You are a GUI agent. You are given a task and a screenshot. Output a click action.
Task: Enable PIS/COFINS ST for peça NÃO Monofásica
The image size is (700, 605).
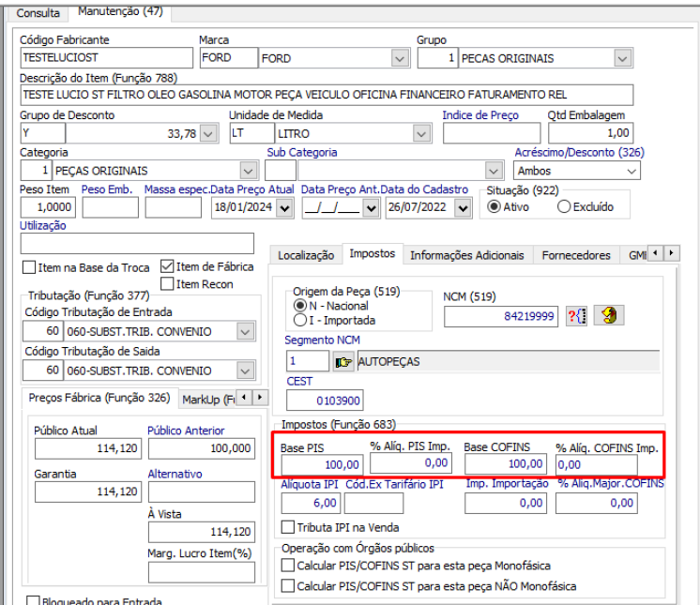(x=288, y=586)
